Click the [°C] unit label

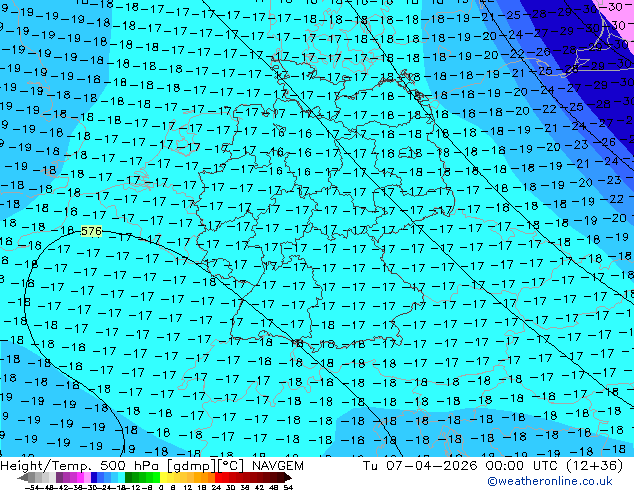[x=232, y=466]
